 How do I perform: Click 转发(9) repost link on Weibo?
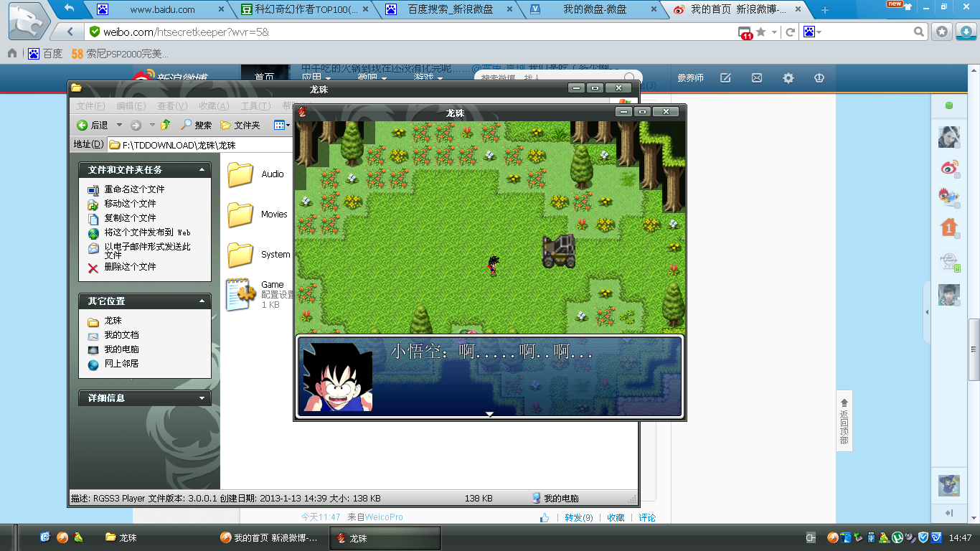click(578, 517)
